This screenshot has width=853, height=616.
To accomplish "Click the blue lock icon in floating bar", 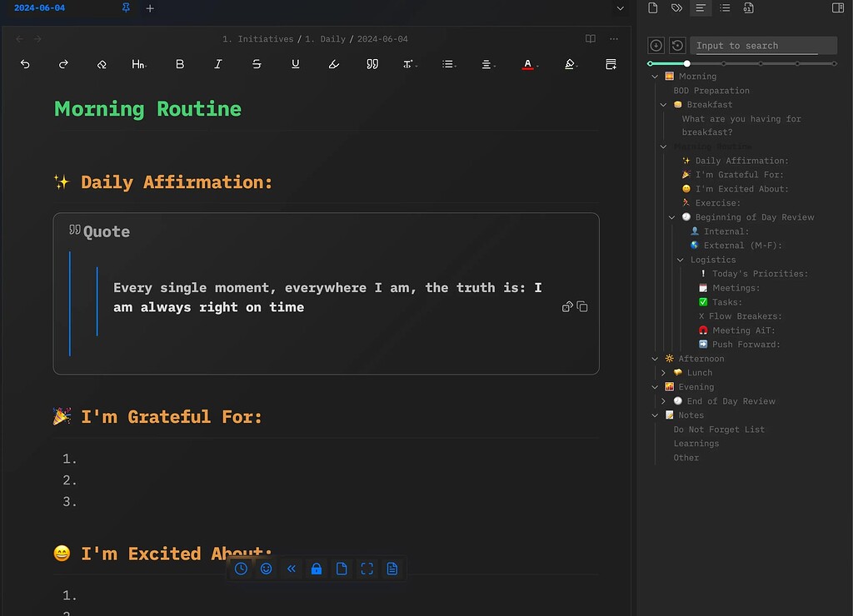I will click(317, 569).
